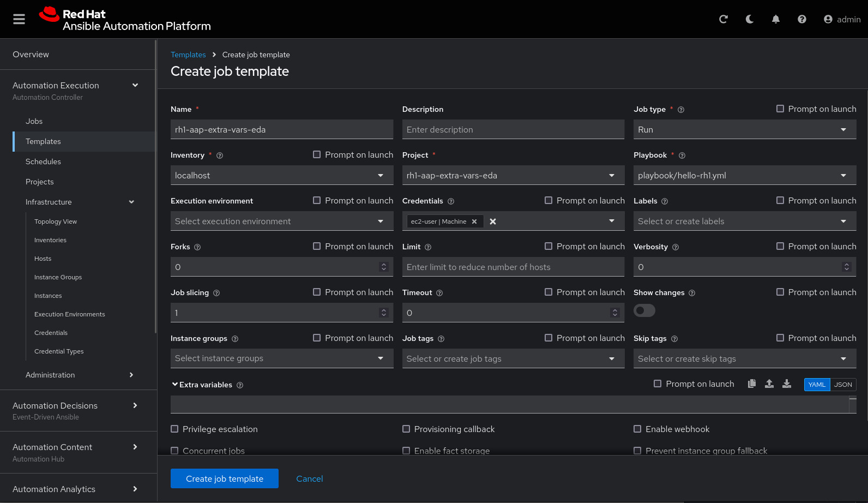The image size is (868, 503).
Task: Open Credentials page in sidebar
Action: (x=51, y=333)
